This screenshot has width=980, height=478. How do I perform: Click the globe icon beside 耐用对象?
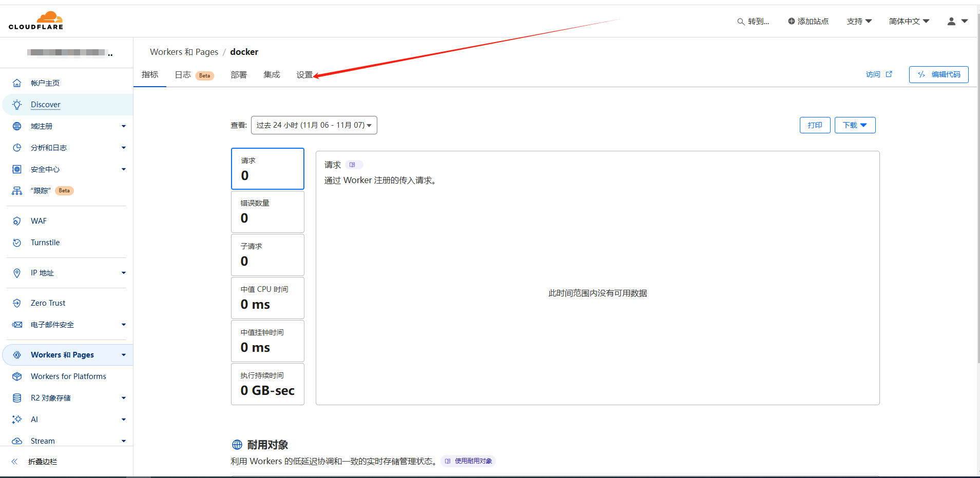click(x=237, y=445)
